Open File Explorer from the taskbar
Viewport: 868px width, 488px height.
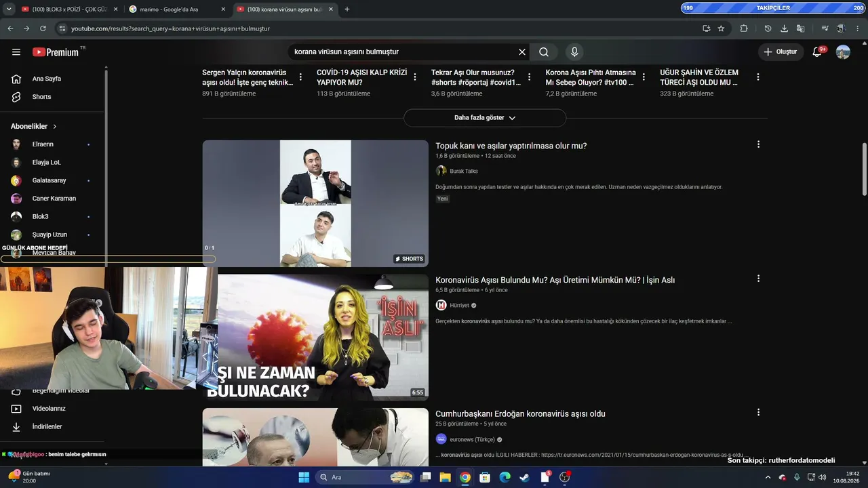[445, 477]
